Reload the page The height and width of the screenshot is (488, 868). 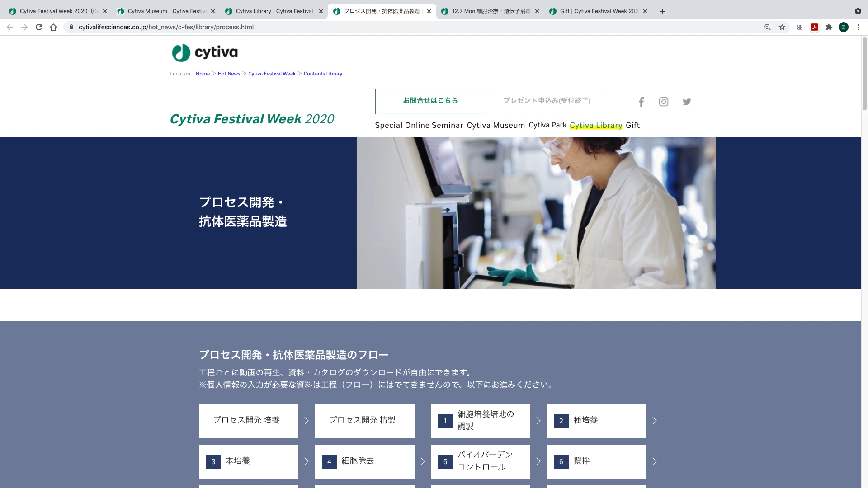39,27
